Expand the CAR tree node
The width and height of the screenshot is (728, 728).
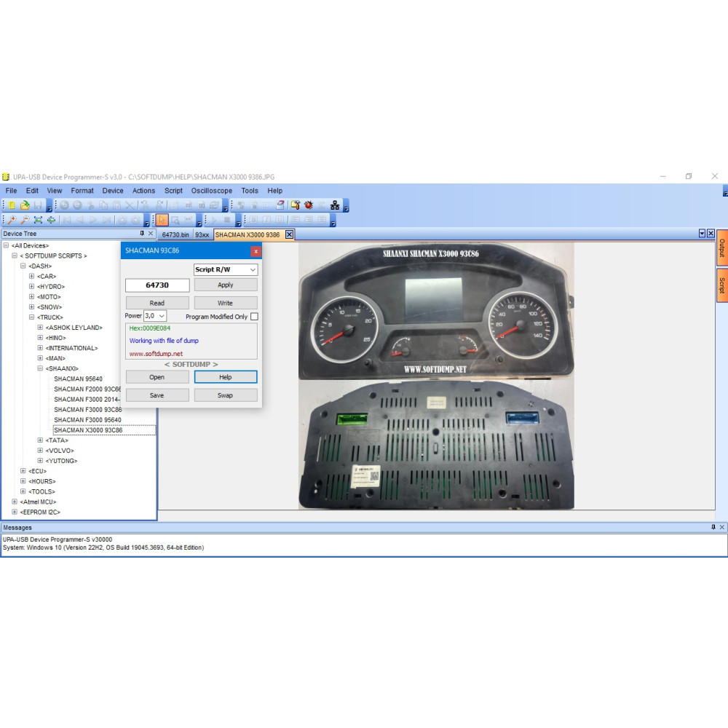point(31,276)
